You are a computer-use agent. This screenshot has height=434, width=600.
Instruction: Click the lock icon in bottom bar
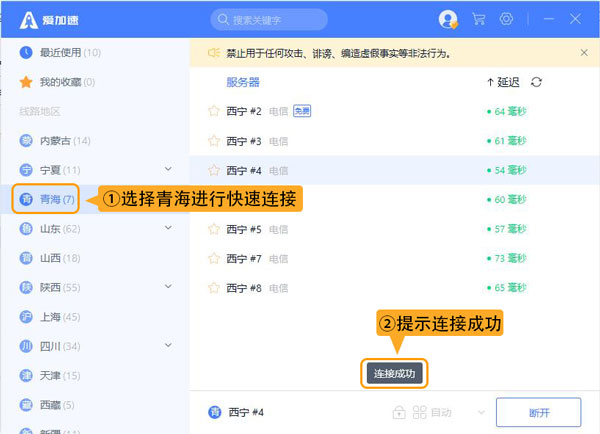[399, 412]
